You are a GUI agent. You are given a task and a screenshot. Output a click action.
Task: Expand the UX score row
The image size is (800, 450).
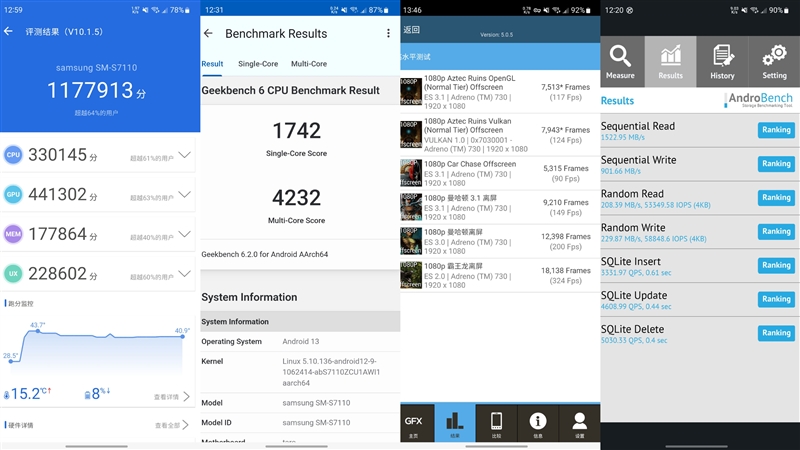click(x=184, y=273)
